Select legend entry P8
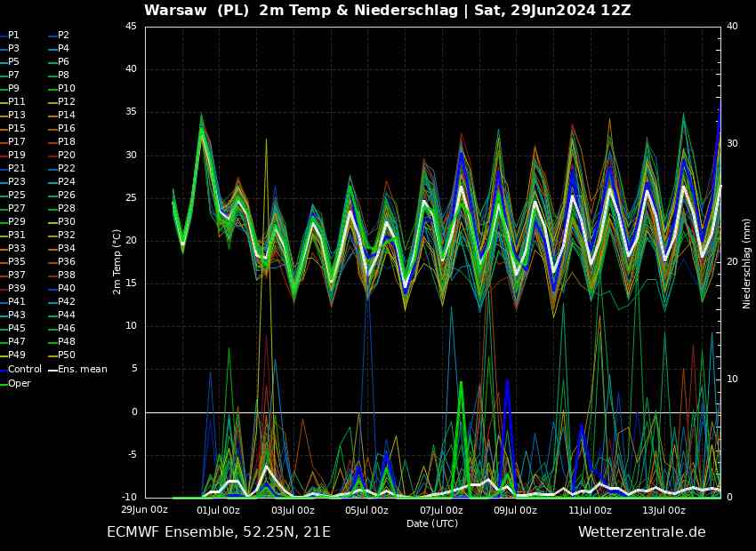Image resolution: width=756 pixels, height=551 pixels. (63, 76)
